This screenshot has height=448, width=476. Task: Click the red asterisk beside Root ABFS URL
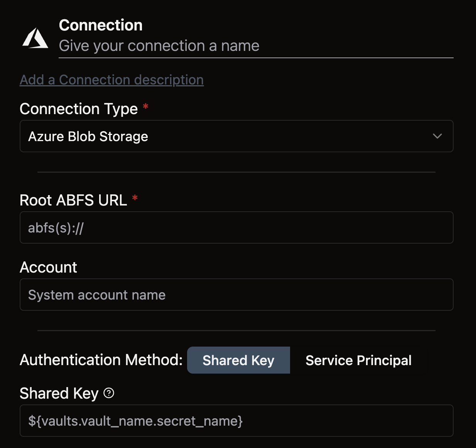click(x=135, y=198)
